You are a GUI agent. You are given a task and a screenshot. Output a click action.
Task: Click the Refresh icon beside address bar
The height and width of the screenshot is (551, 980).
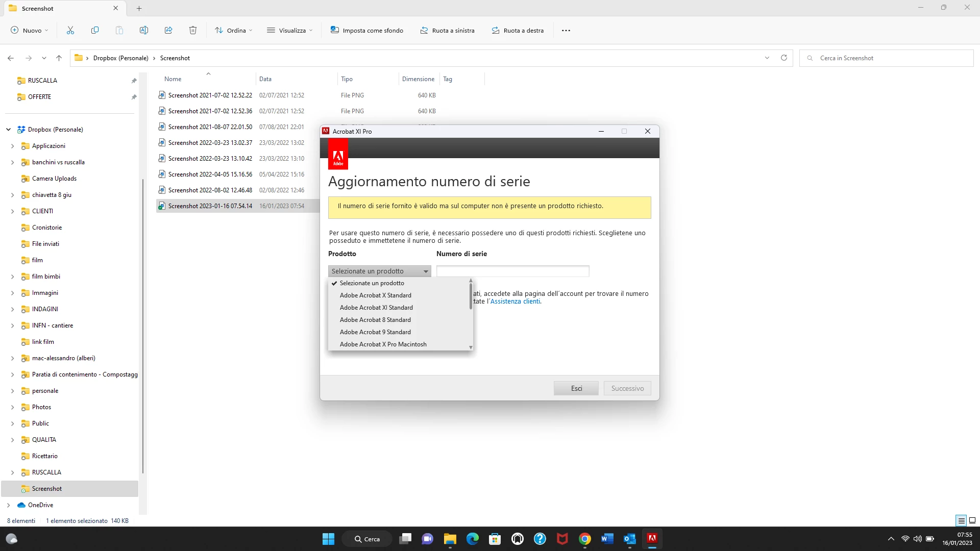(x=784, y=58)
